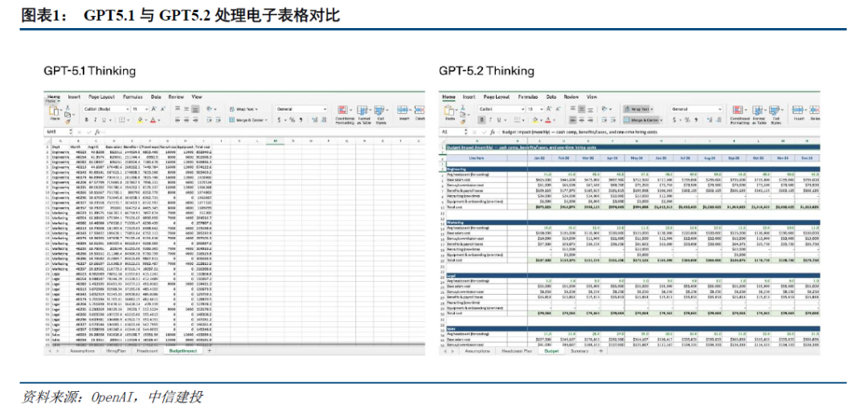
Task: Click percent style in GPT-5.2 window
Action: [x=687, y=120]
